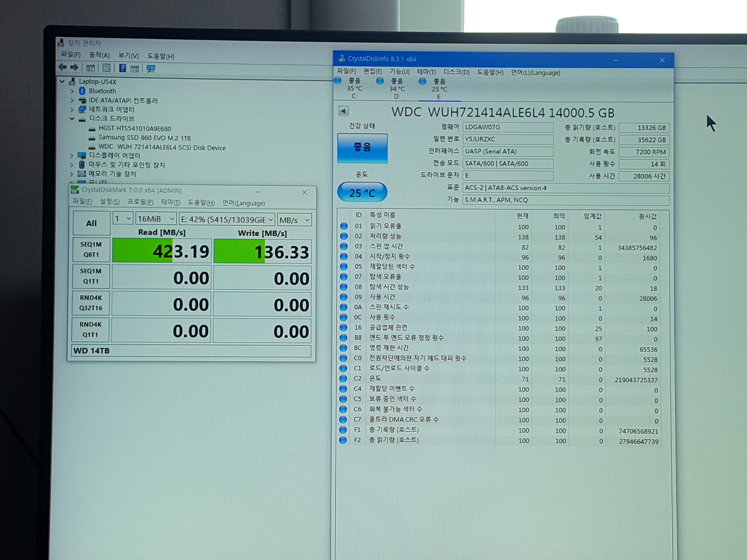Expand 마우스 및 기타 포인팅 장치 node

72,165
